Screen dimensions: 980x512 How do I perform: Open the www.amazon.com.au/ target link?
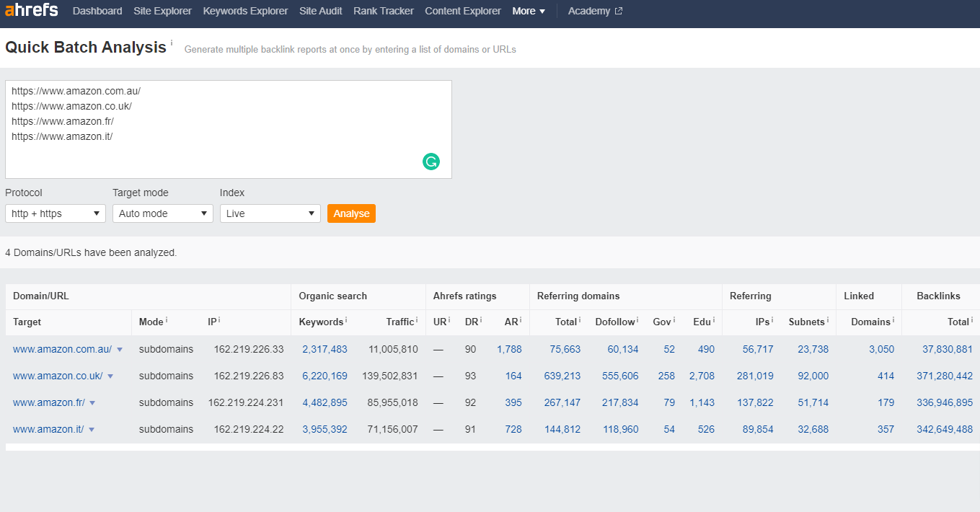[x=62, y=349]
